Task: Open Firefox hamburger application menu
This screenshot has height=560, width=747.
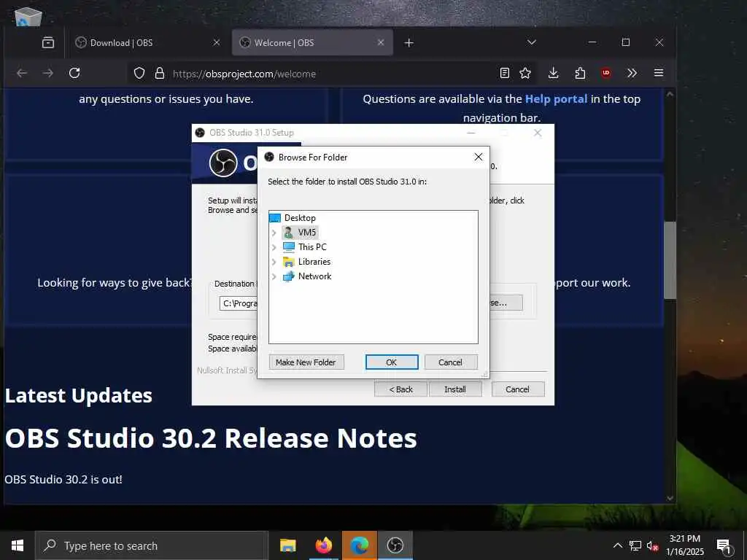Action: (659, 73)
